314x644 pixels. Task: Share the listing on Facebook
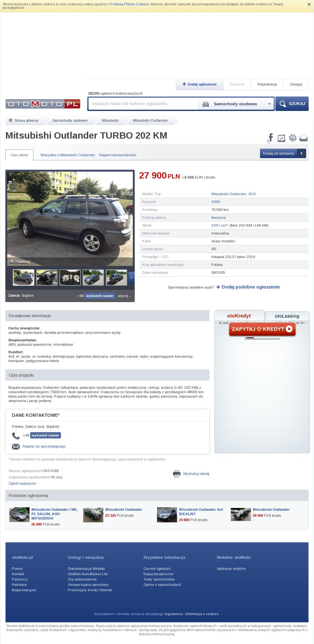pos(270,138)
